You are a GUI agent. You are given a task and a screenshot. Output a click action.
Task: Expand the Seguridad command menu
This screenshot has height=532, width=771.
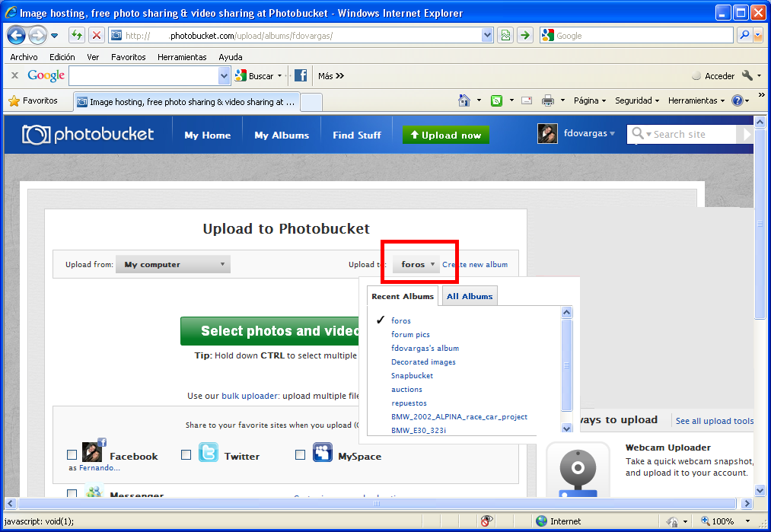tap(637, 100)
